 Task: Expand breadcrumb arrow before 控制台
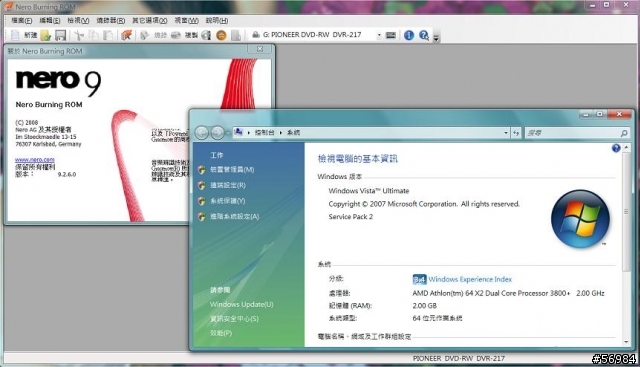249,133
